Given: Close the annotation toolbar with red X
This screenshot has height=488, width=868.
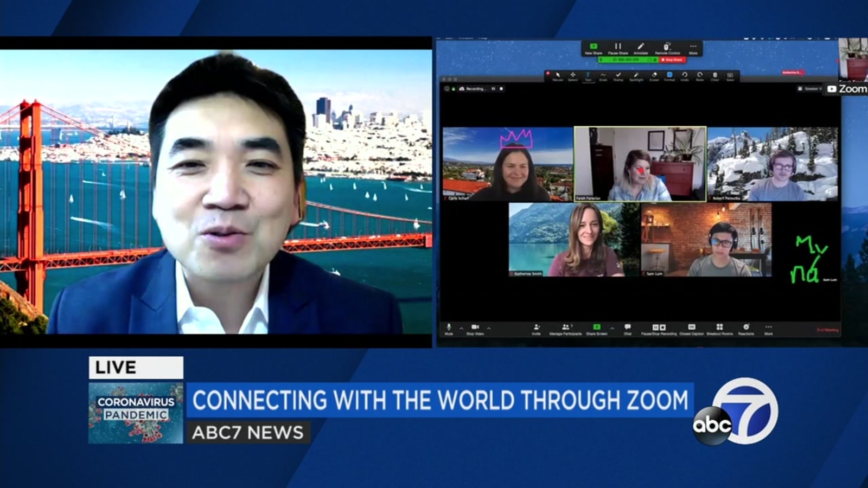Looking at the screenshot, I should pyautogui.click(x=548, y=73).
